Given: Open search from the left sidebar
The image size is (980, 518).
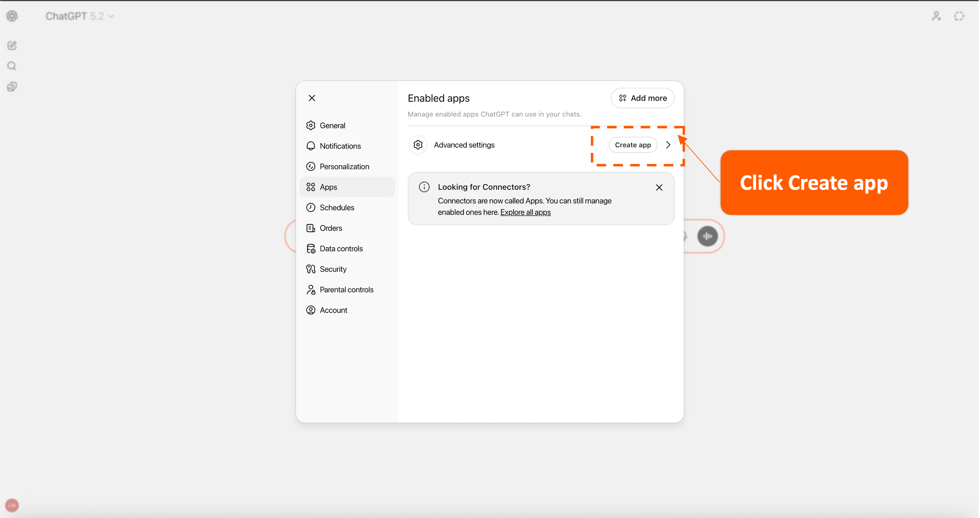Looking at the screenshot, I should pos(12,66).
